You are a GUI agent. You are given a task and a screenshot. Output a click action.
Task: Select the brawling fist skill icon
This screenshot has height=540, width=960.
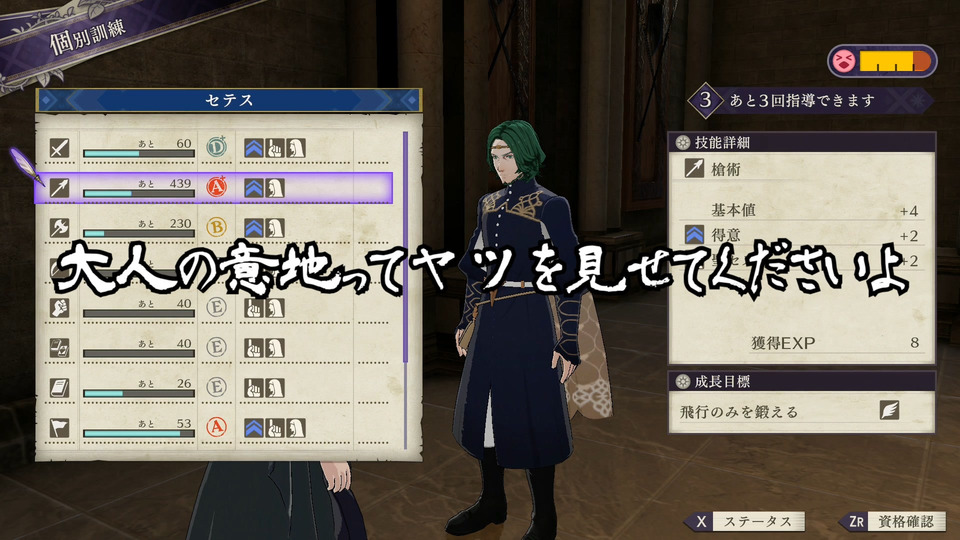tap(59, 307)
